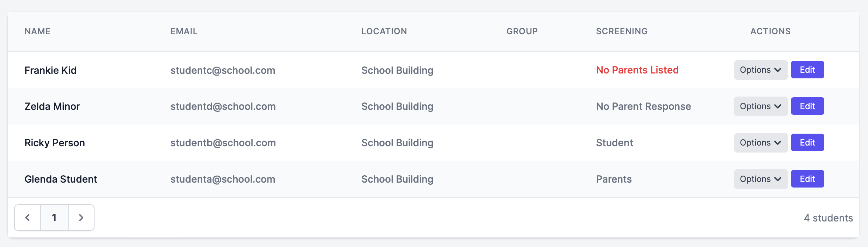The width and height of the screenshot is (868, 247).
Task: Go to previous page arrow
Action: click(27, 218)
